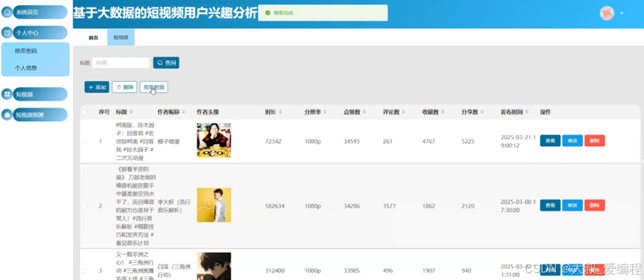The height and width of the screenshot is (280, 644).
Task: Click 查看 for row 1 (橙子微漫)
Action: click(550, 140)
